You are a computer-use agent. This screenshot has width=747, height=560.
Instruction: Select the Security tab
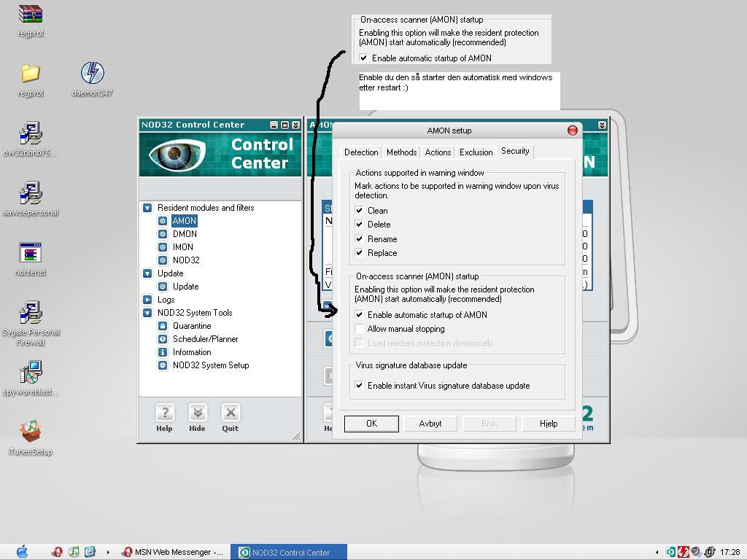click(515, 151)
